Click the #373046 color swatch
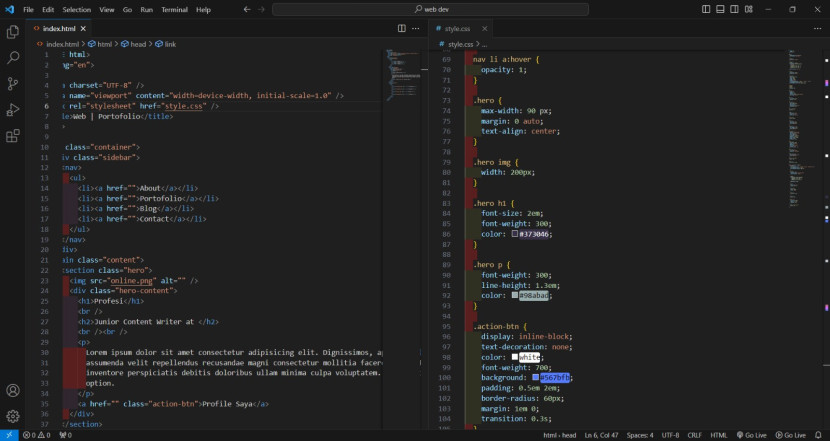 (x=515, y=233)
